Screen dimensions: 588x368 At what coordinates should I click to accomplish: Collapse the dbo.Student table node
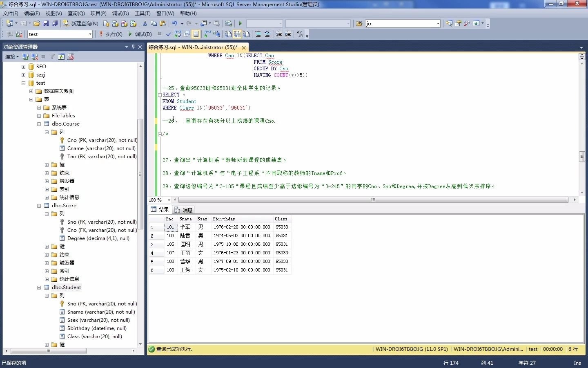click(39, 287)
